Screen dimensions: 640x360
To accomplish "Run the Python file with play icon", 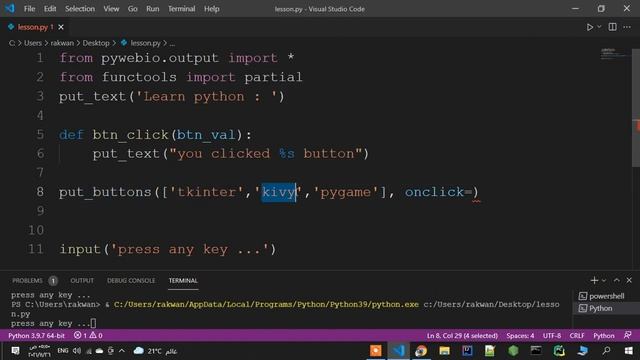I will click(589, 27).
